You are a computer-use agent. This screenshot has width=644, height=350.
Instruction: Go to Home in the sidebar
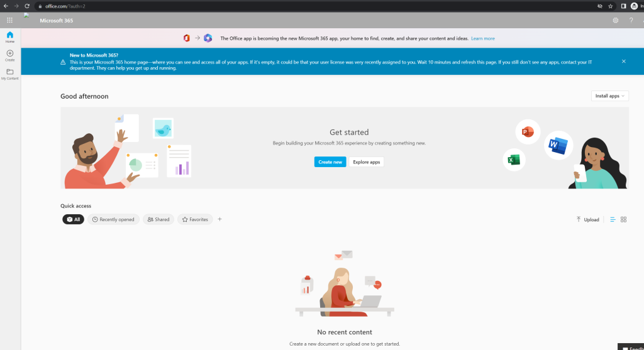pos(10,37)
